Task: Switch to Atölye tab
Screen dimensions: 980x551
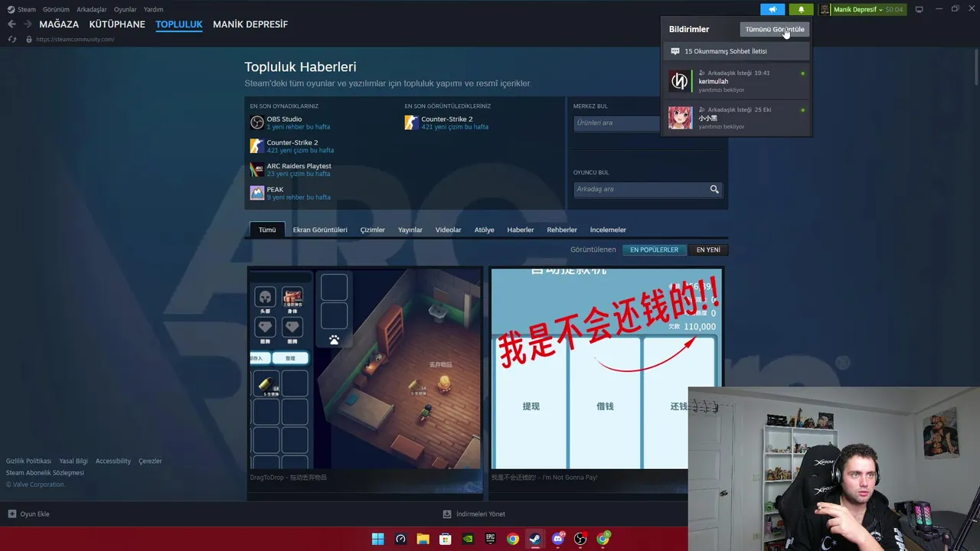Action: [485, 230]
